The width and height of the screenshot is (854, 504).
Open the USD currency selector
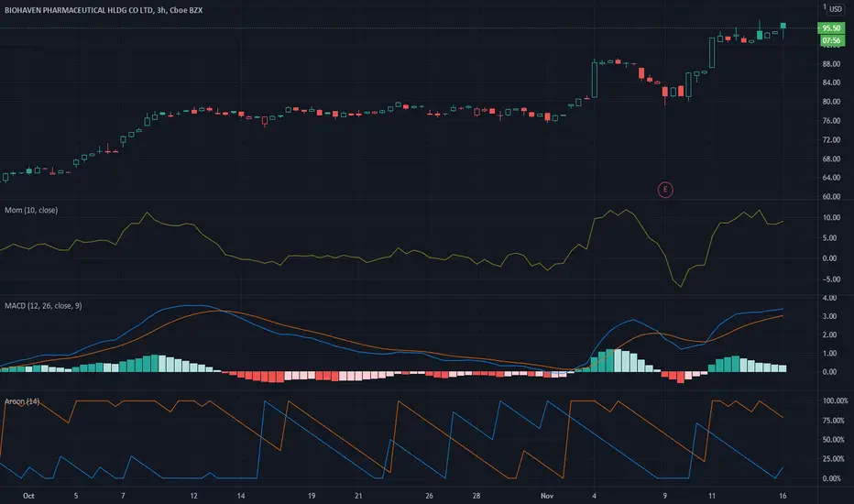coord(836,9)
